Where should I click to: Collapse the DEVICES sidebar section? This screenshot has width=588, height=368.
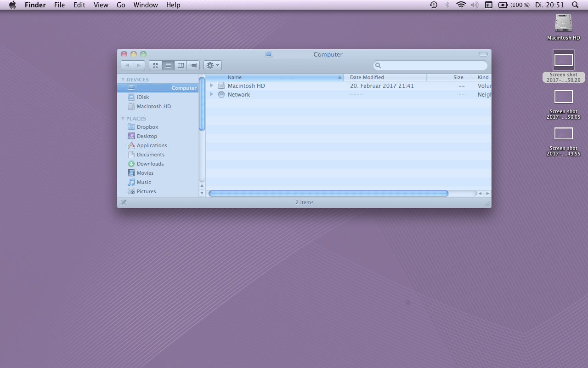pyautogui.click(x=123, y=80)
